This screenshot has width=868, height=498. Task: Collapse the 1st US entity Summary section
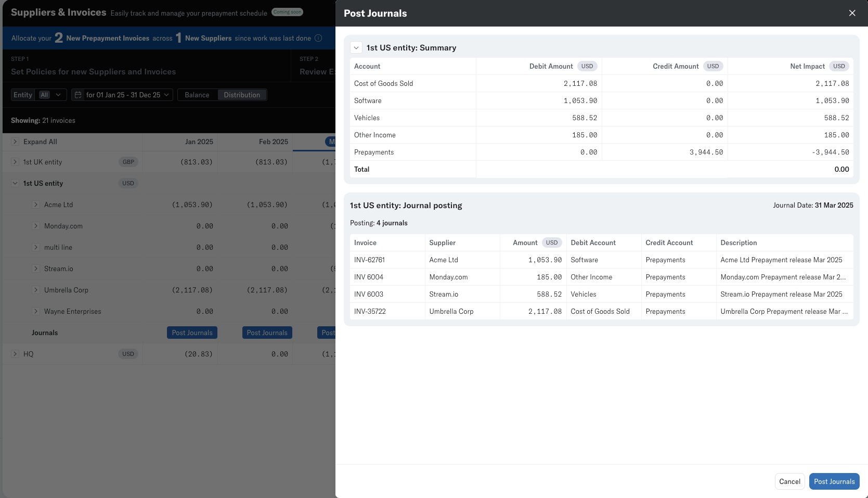(356, 48)
